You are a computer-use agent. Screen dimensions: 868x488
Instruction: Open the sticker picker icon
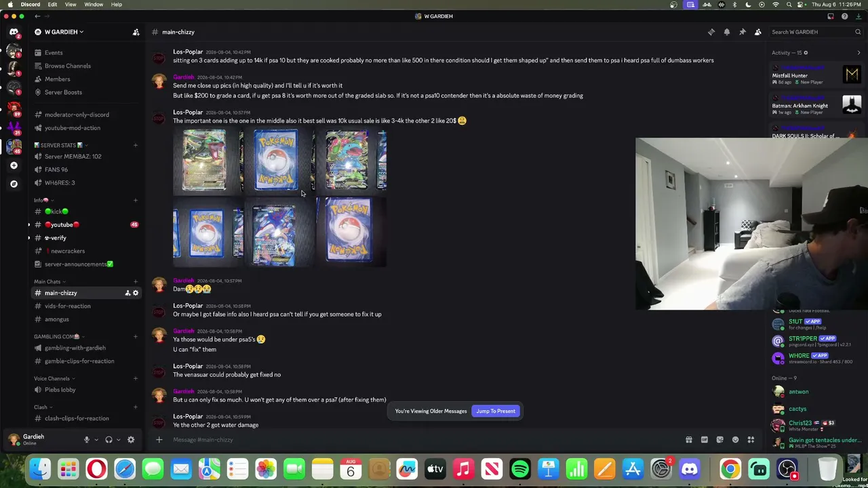[x=719, y=440]
